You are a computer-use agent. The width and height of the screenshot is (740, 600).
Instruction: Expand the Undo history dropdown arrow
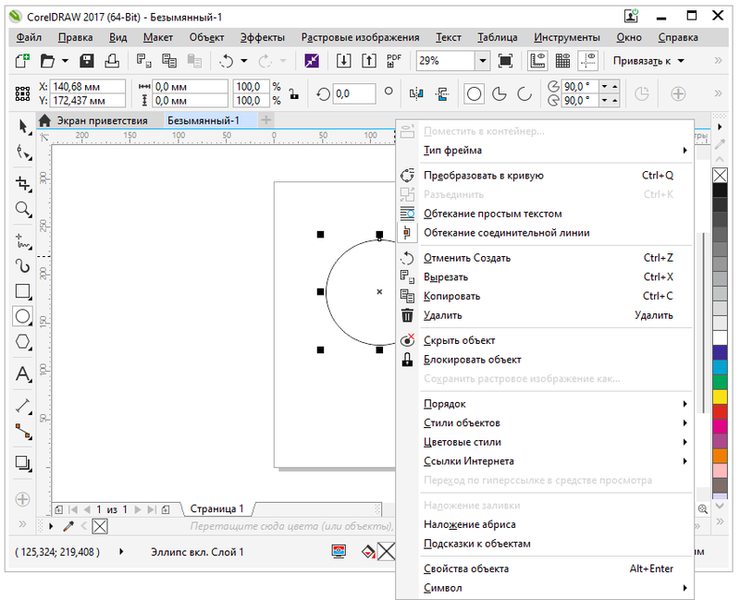click(x=244, y=61)
